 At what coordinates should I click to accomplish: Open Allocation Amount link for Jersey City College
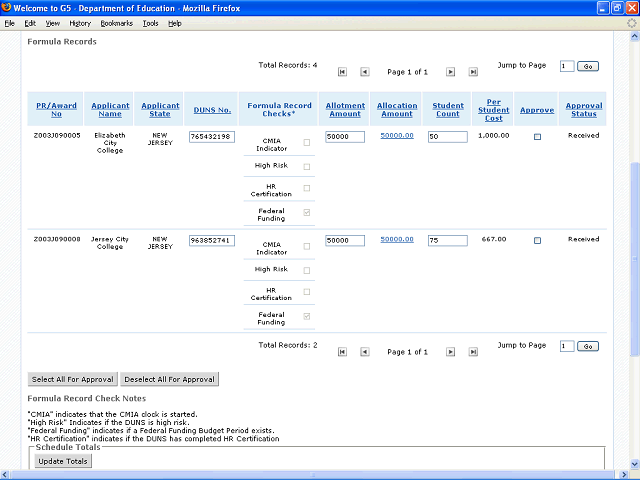coord(397,240)
